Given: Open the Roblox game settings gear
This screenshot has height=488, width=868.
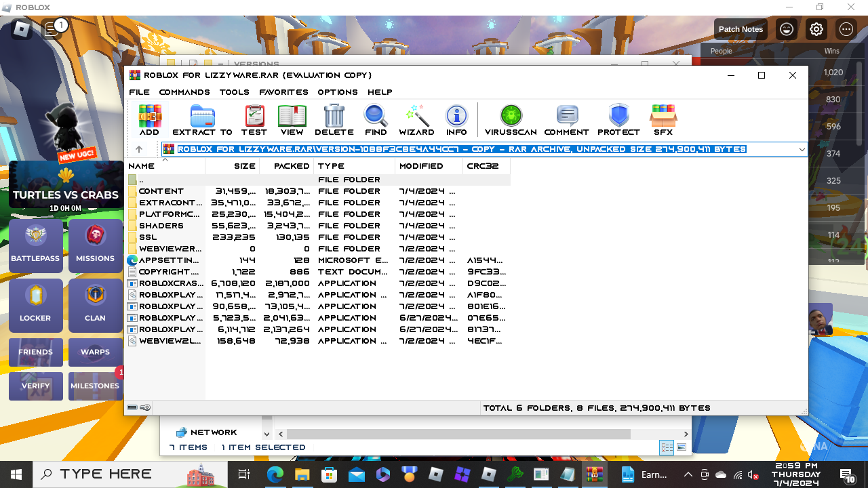Looking at the screenshot, I should 816,29.
